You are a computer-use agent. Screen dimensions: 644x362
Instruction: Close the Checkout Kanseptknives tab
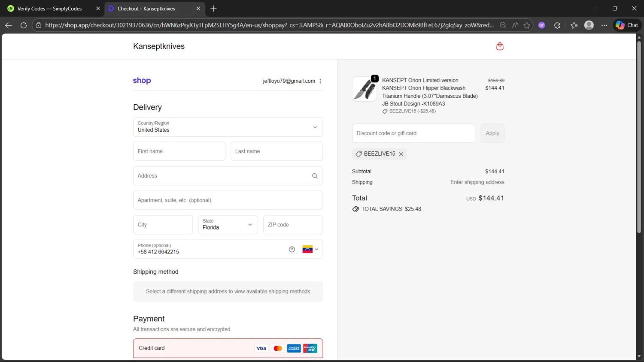[x=198, y=9]
